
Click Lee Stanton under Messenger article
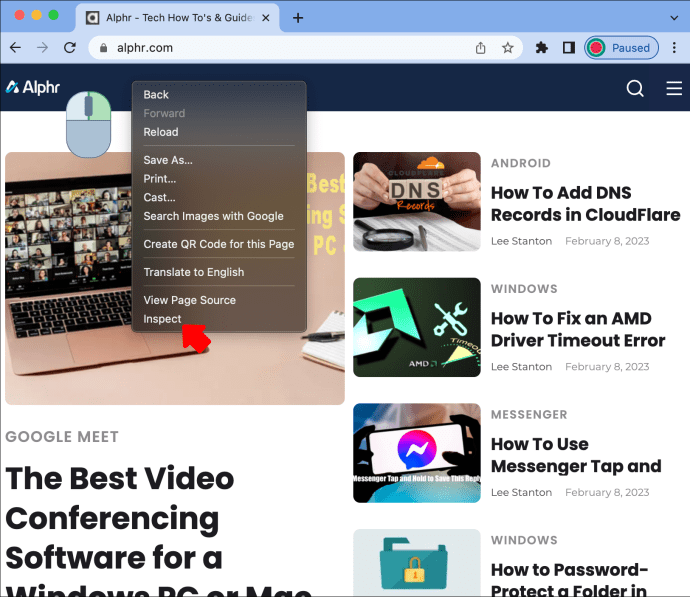click(x=521, y=492)
